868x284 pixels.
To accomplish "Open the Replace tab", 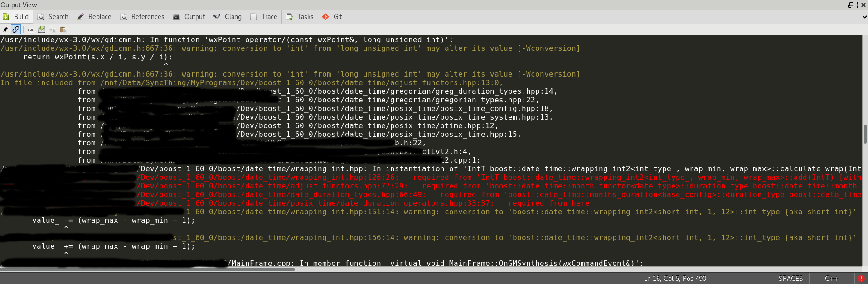I will (x=94, y=17).
